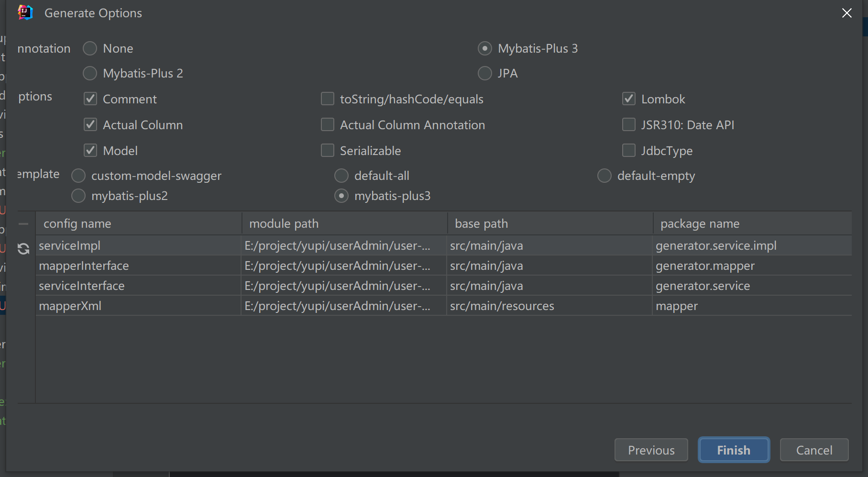Click the generator.mapper package name cell
The image size is (868, 477).
[752, 266]
